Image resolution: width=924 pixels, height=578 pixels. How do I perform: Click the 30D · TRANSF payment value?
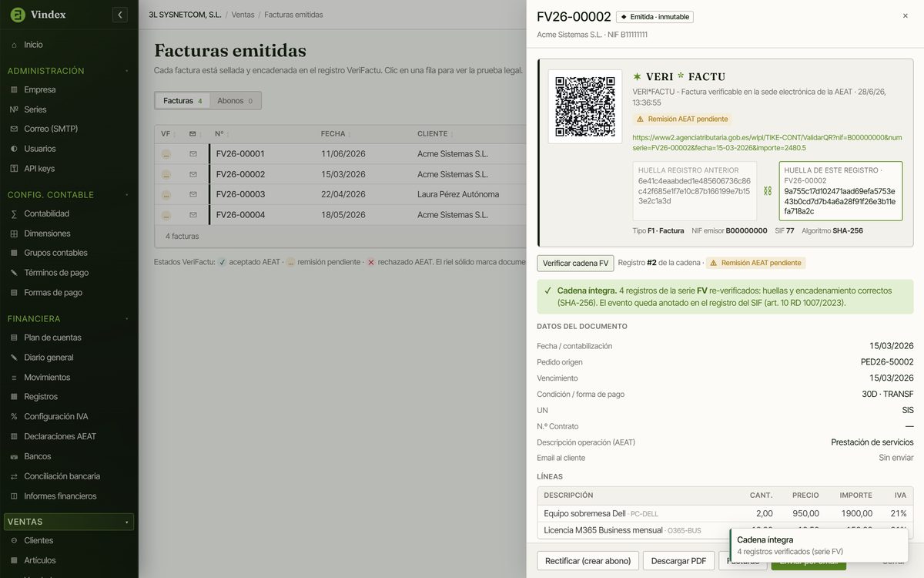(x=887, y=395)
